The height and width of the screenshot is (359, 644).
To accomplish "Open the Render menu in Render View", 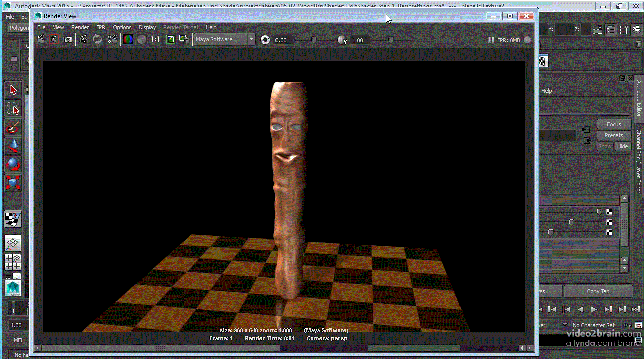I will click(x=80, y=27).
